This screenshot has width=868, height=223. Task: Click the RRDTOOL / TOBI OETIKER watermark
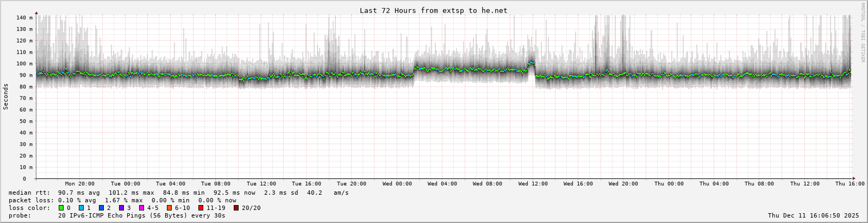[x=863, y=33]
